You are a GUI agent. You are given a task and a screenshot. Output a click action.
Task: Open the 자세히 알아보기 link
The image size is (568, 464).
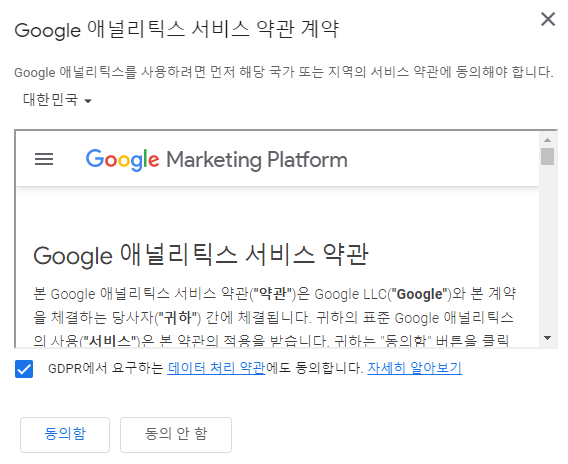(x=414, y=368)
